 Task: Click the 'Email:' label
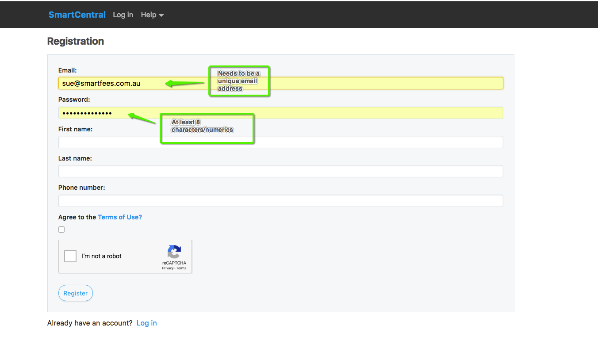(x=68, y=70)
